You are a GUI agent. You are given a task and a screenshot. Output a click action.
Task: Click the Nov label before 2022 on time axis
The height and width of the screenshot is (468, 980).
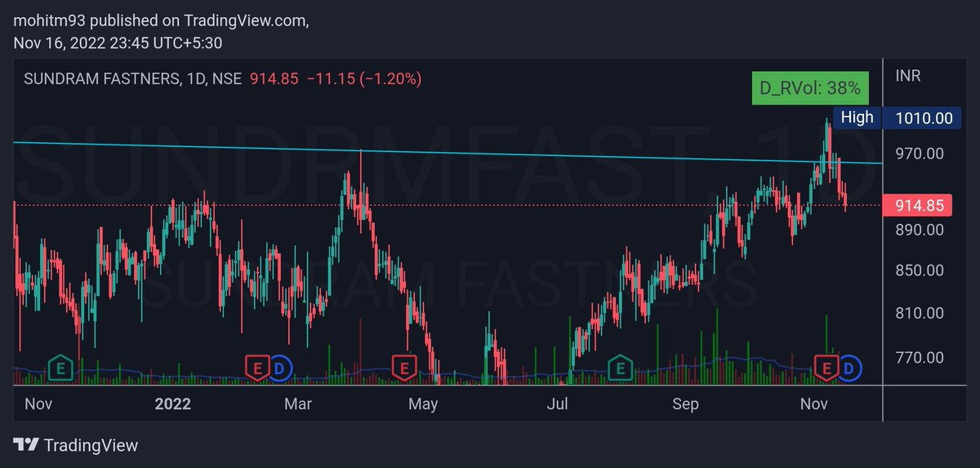[x=38, y=404]
